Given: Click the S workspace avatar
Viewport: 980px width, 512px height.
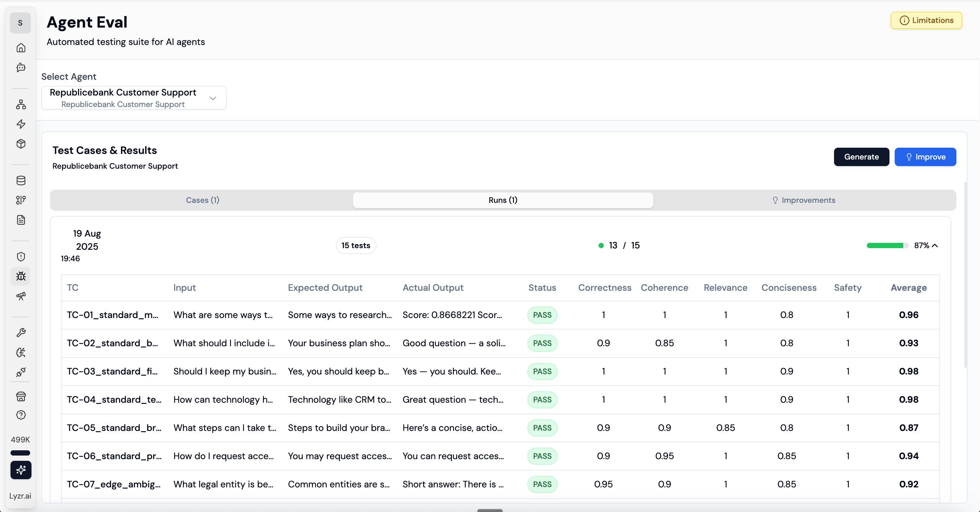Looking at the screenshot, I should 20,23.
